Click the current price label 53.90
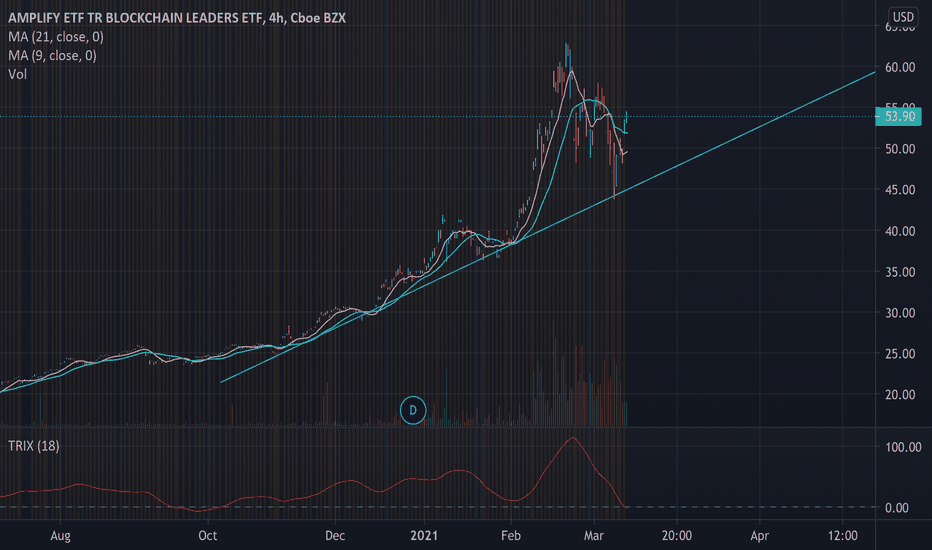Screen dimensions: 932x550 point(899,117)
